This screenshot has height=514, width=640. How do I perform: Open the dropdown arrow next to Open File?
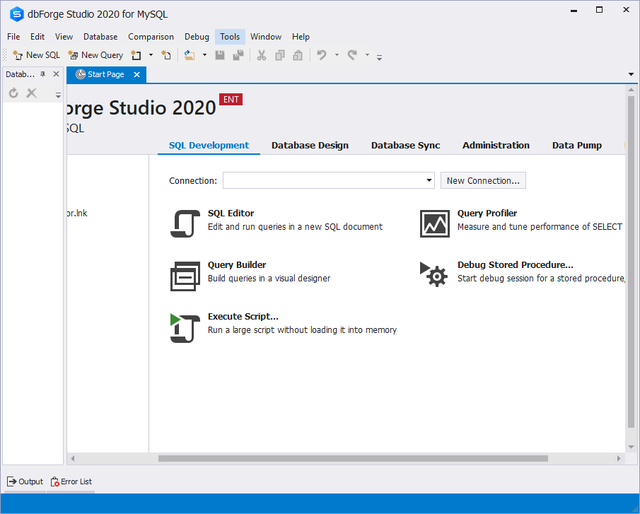(203, 55)
